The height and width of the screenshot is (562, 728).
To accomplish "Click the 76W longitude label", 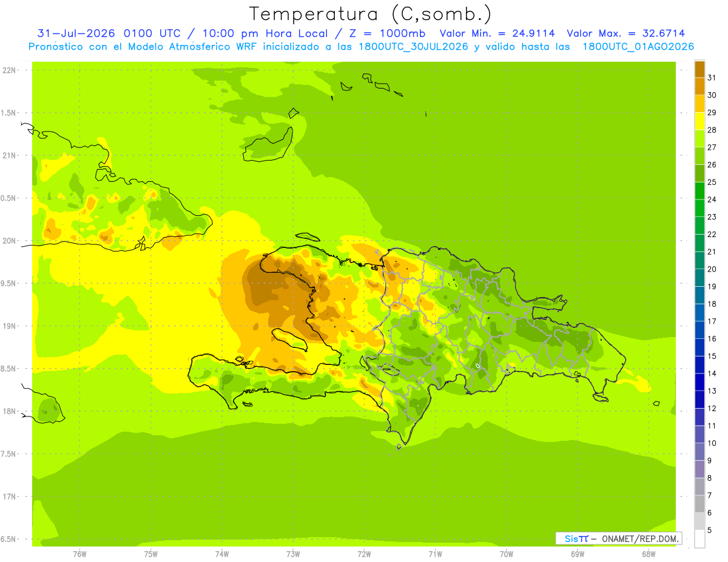I will tap(79, 554).
